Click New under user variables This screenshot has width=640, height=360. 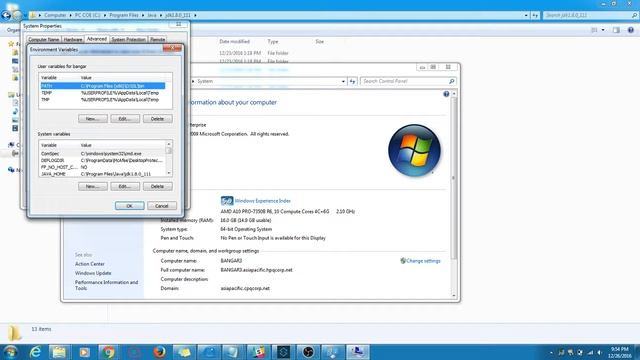tap(93, 119)
